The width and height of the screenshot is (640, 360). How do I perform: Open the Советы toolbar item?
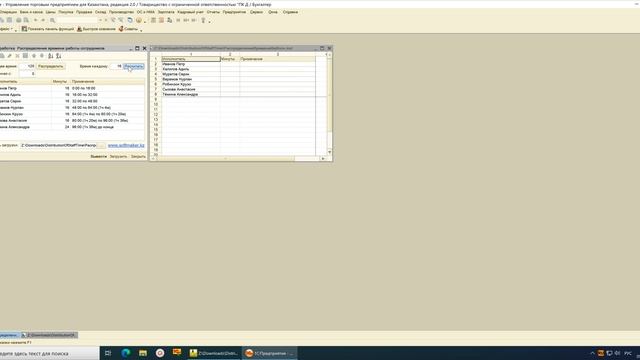(129, 29)
